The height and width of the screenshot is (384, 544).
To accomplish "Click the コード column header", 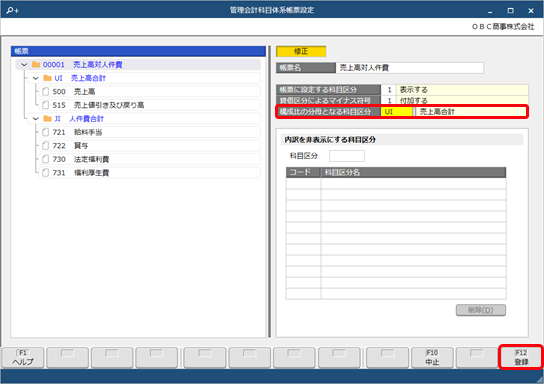I will tap(303, 172).
